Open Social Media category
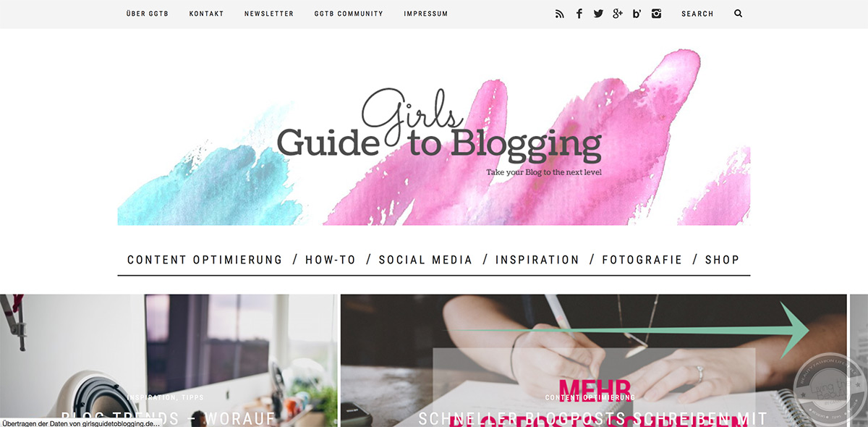This screenshot has height=427, width=868. point(425,260)
